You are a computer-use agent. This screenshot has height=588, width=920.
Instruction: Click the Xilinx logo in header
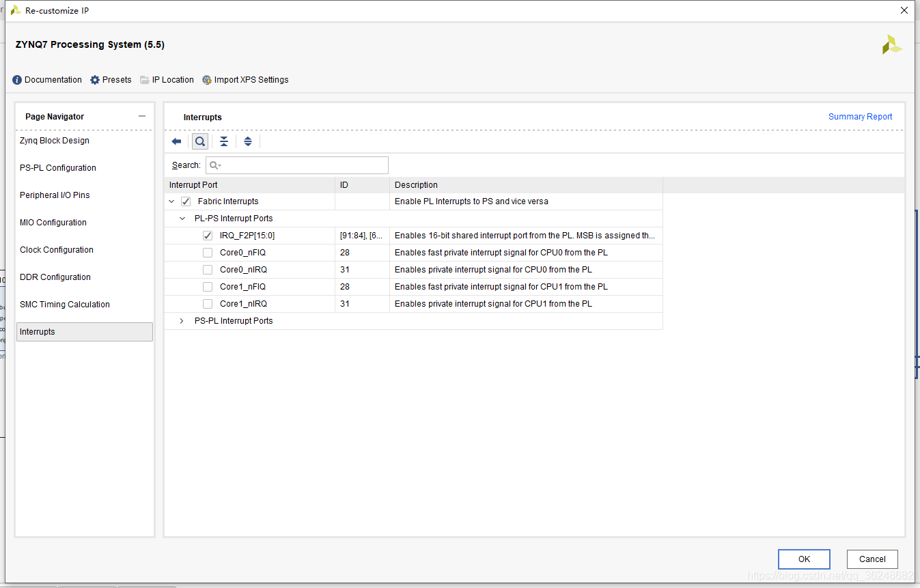[x=892, y=45]
